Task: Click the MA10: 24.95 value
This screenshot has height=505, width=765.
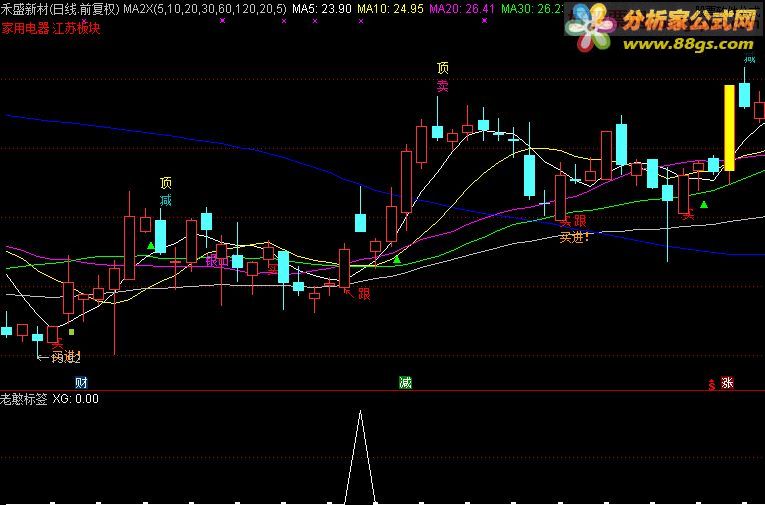Action: (390, 9)
